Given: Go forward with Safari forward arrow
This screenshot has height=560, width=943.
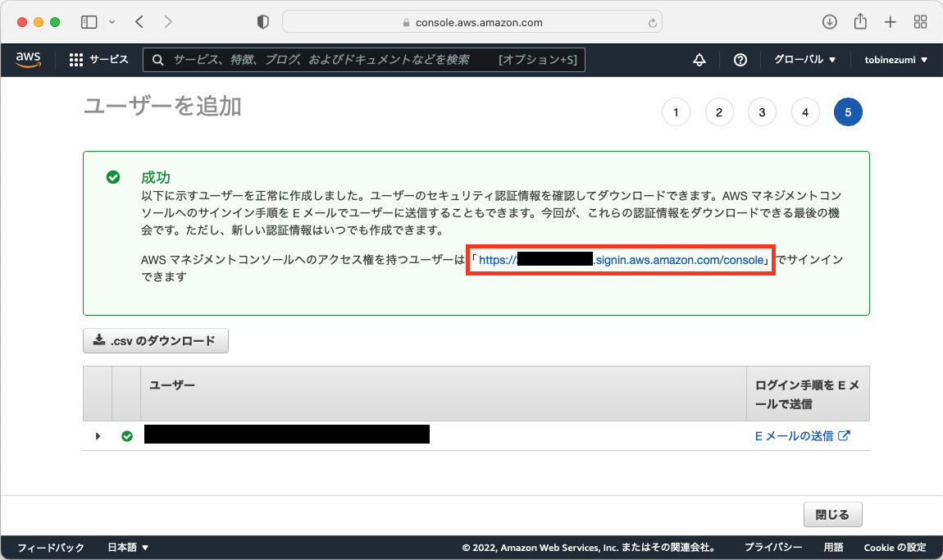Looking at the screenshot, I should (168, 22).
